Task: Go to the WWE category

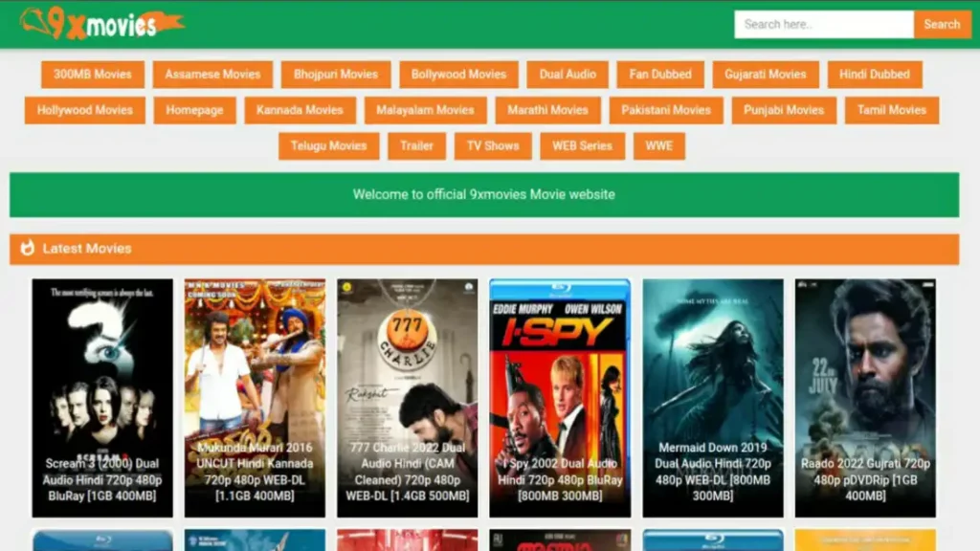Action: (x=659, y=146)
